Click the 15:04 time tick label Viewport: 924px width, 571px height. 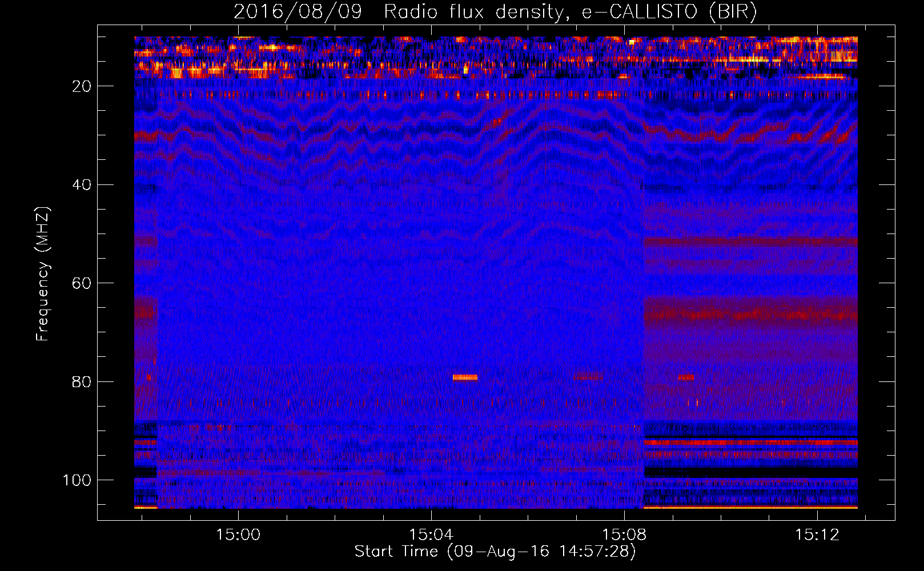[431, 535]
